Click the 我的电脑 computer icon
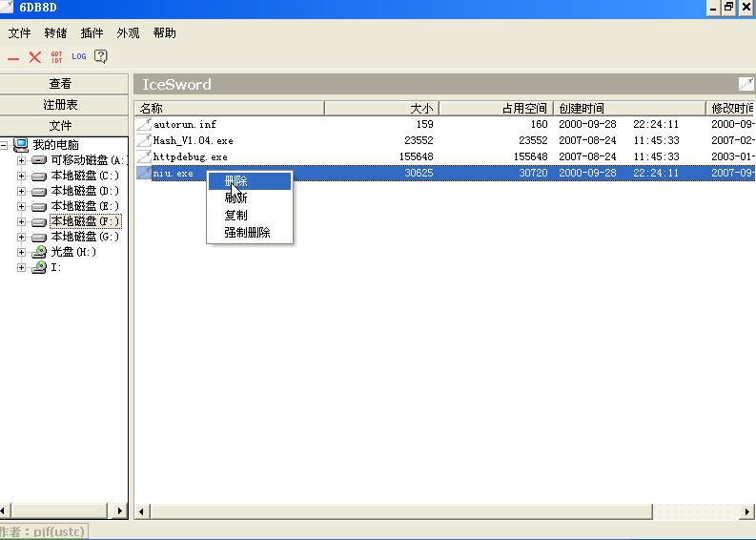 [x=21, y=145]
